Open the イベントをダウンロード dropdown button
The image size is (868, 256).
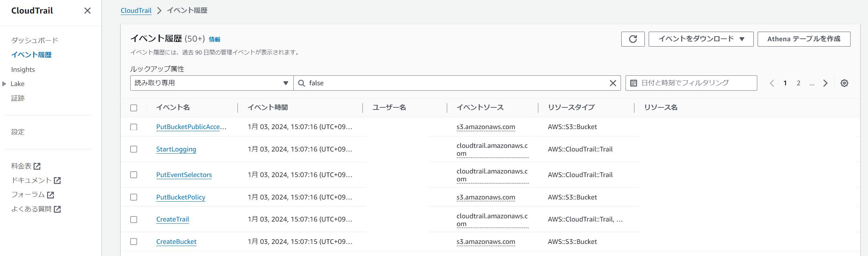click(x=701, y=39)
